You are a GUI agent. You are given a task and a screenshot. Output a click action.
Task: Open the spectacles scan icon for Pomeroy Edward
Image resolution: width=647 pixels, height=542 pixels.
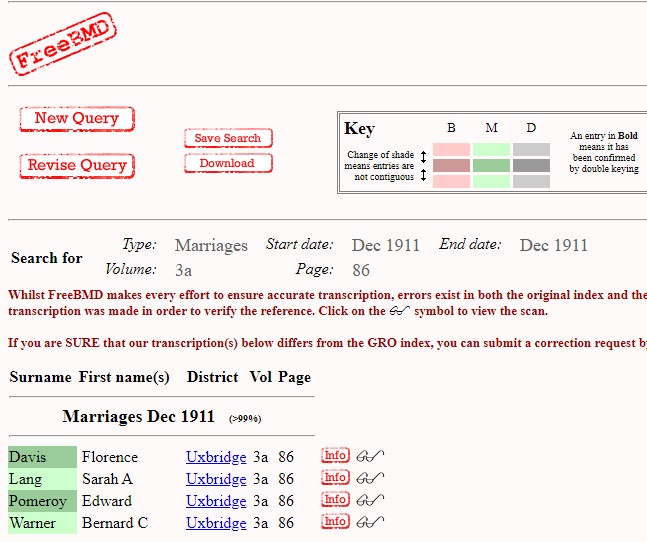tap(370, 500)
